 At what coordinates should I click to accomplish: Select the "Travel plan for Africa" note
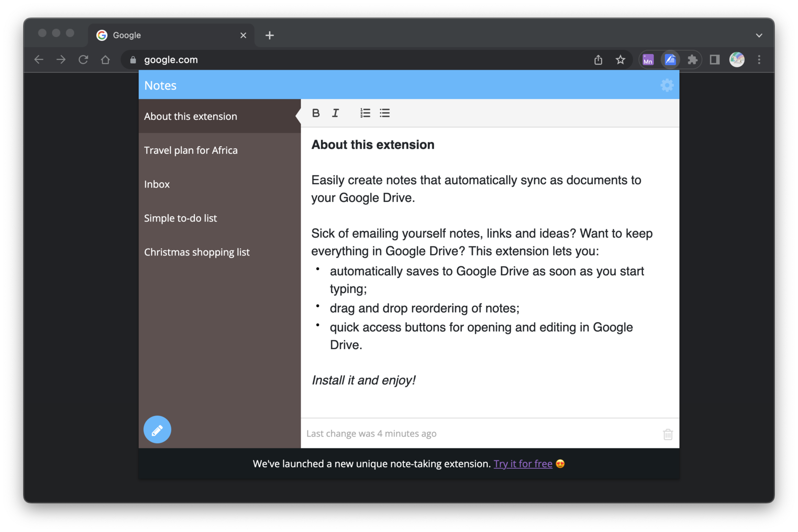(x=191, y=150)
